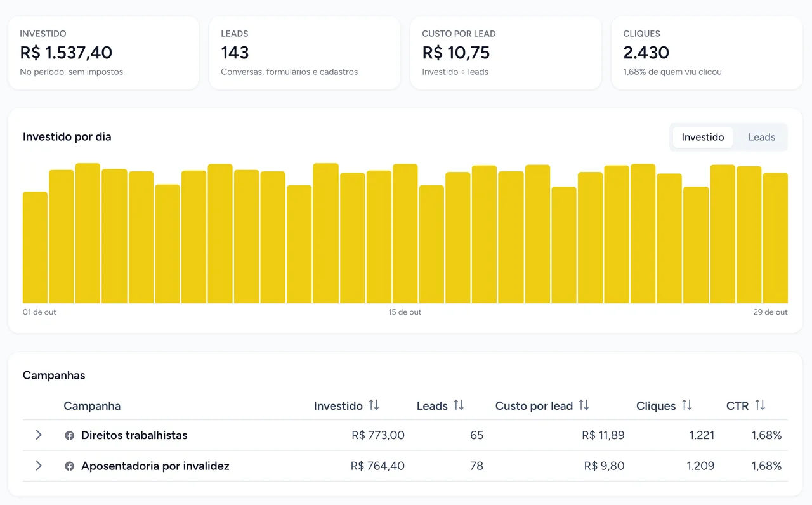Click the campaign name Aposentadoria por invalidez
Viewport: 812px width, 505px height.
pos(155,466)
